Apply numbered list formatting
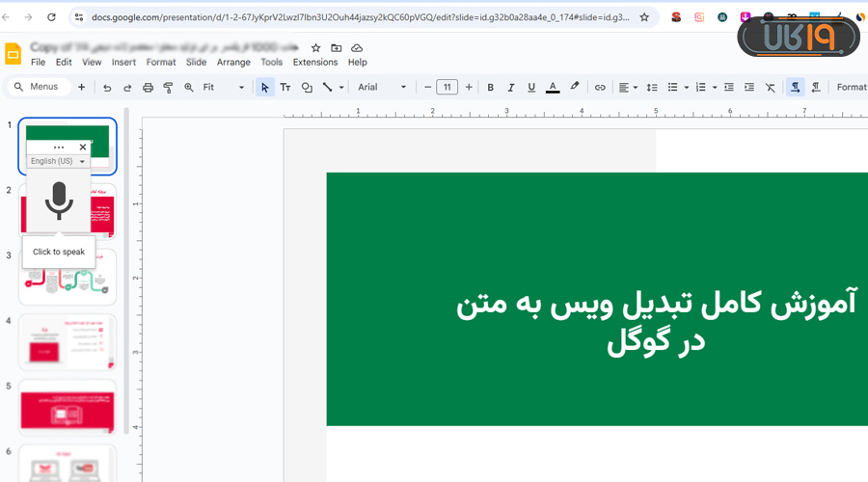 701,88
